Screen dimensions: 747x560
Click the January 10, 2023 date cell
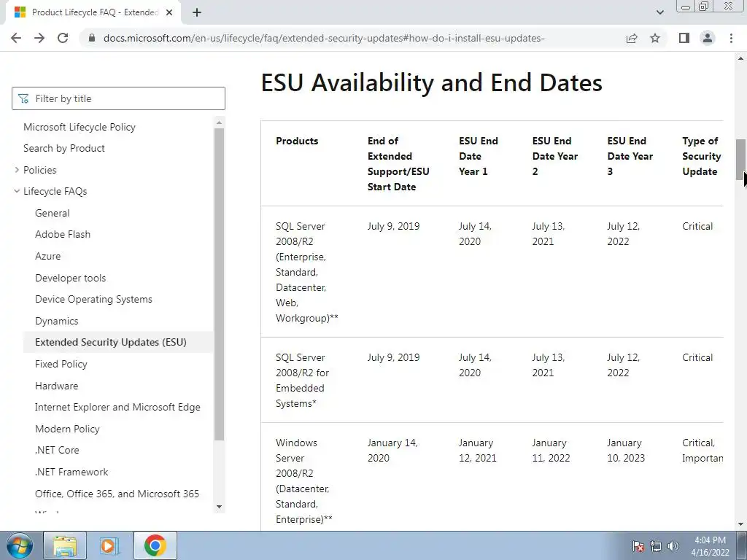coord(625,451)
